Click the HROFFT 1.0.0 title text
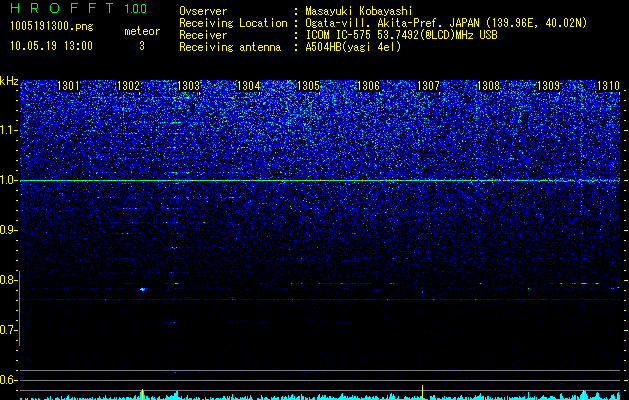Screen dimensions: 629x400 pos(79,8)
